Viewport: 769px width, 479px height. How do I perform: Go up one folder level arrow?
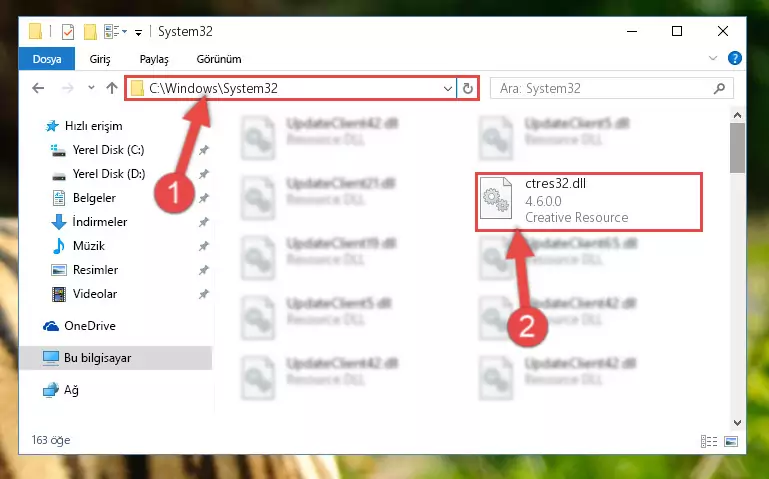click(112, 88)
